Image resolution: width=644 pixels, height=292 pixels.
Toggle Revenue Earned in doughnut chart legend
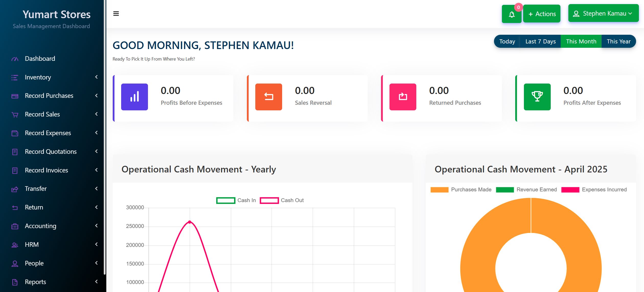pos(526,190)
